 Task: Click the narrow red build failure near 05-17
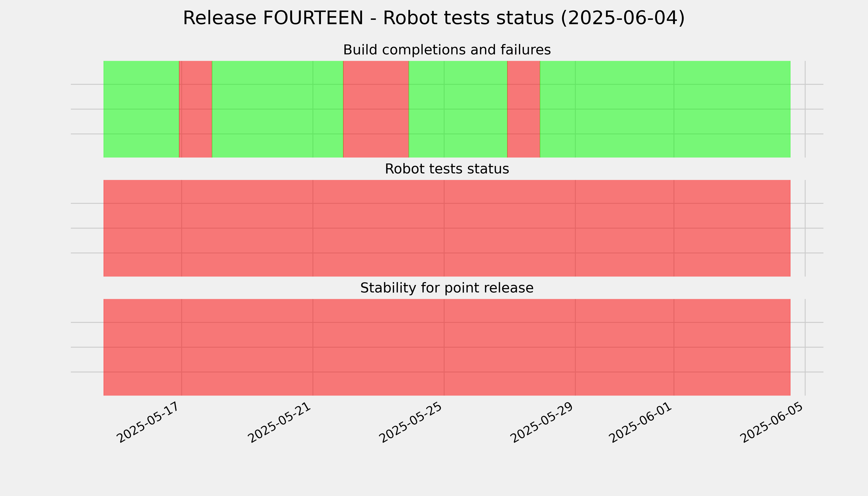pyautogui.click(x=196, y=109)
